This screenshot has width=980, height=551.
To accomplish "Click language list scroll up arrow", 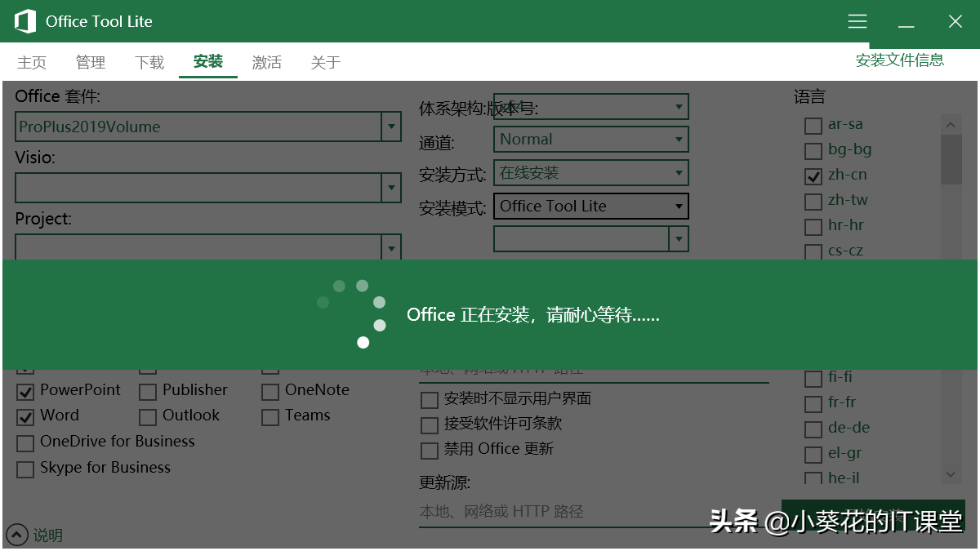I will coord(951,124).
